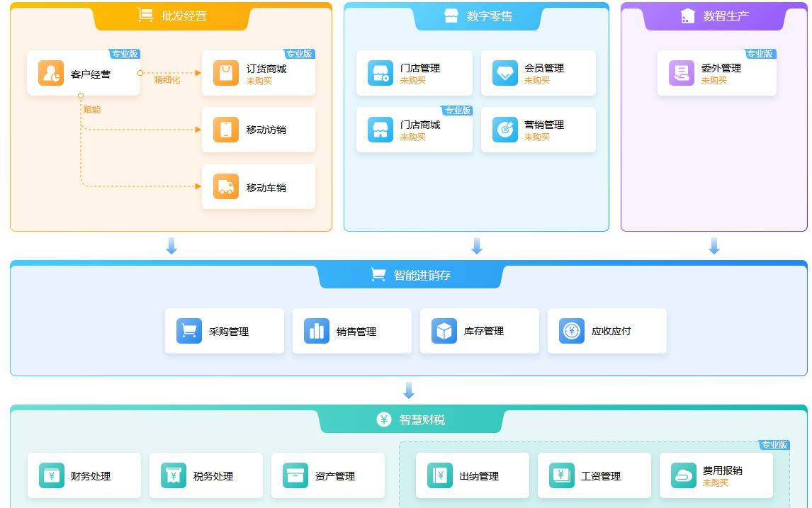
Task: Click the 移动访销 phone icon
Action: (226, 130)
